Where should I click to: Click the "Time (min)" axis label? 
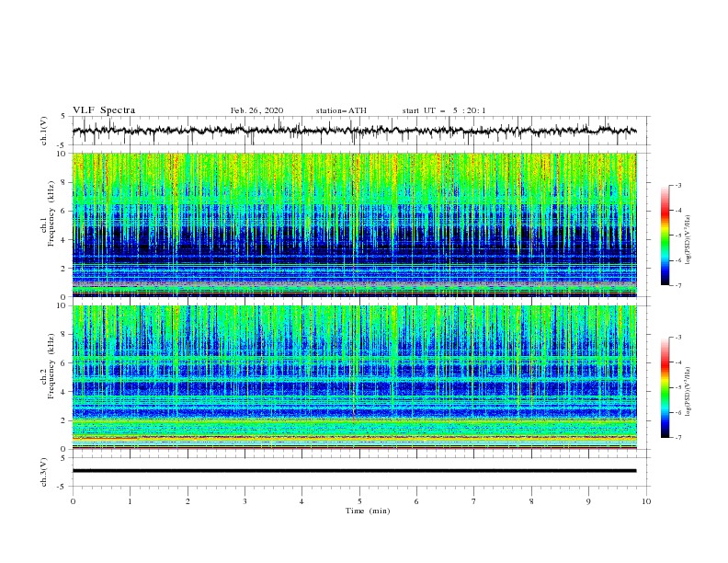tap(368, 511)
